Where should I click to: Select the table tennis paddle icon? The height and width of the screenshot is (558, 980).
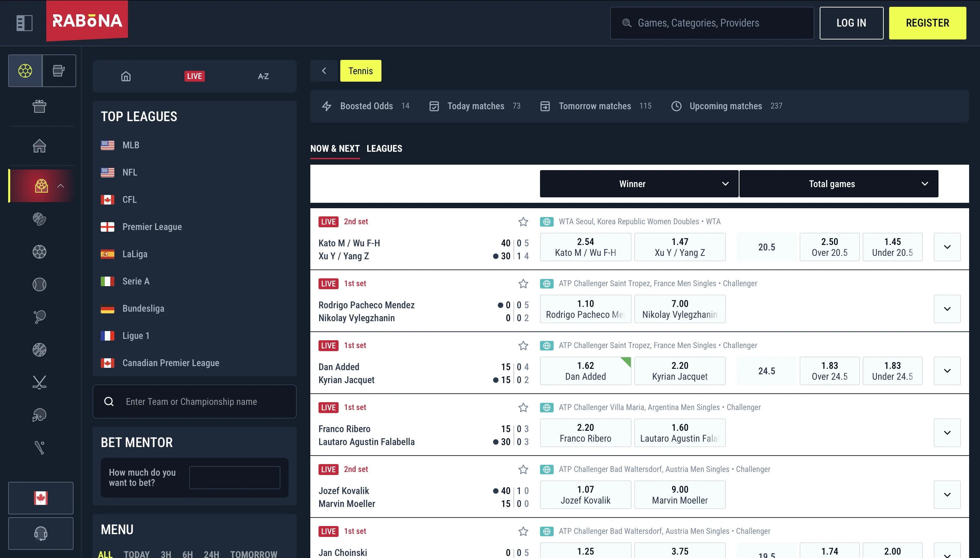pyautogui.click(x=39, y=317)
